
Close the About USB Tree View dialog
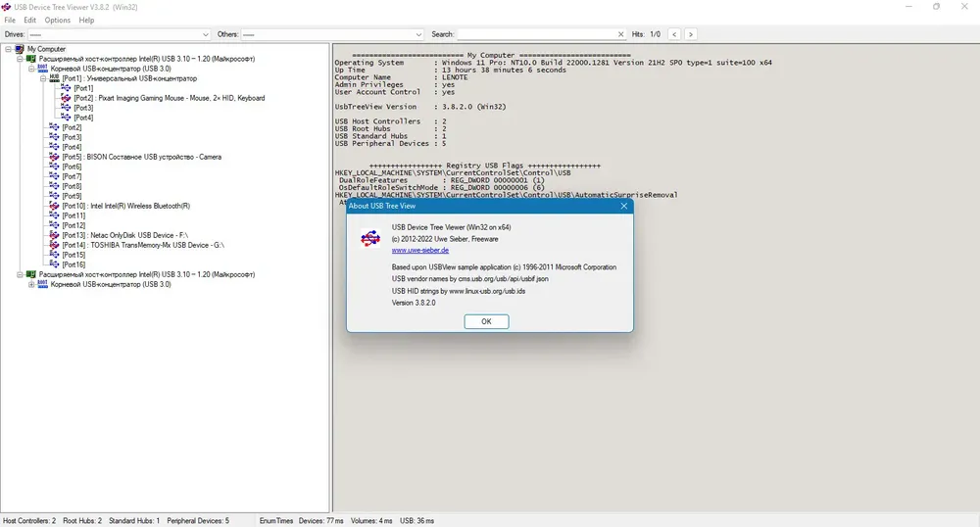point(623,206)
